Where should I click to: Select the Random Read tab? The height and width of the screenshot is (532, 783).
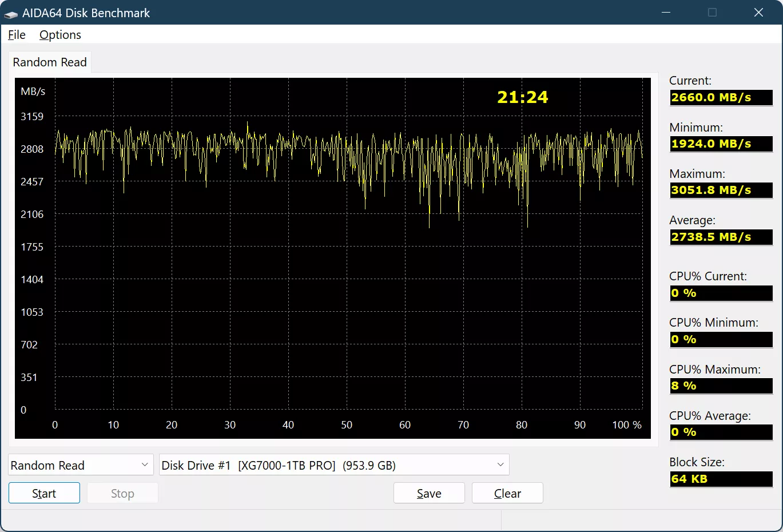pos(50,62)
